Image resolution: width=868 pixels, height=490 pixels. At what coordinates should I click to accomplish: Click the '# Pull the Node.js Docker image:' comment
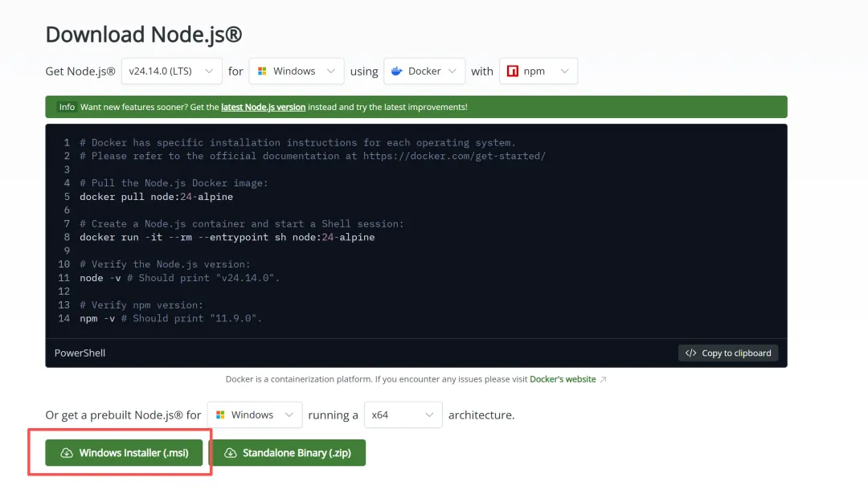[x=174, y=183]
